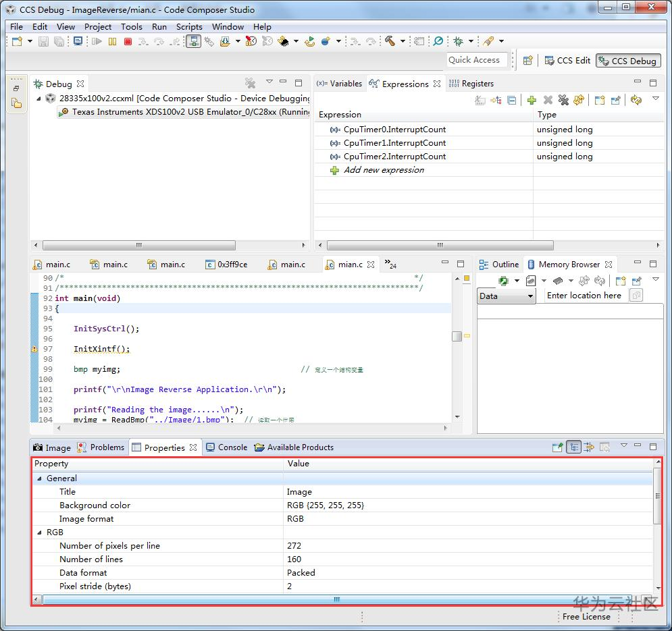Switch to the Problems tab

101,447
